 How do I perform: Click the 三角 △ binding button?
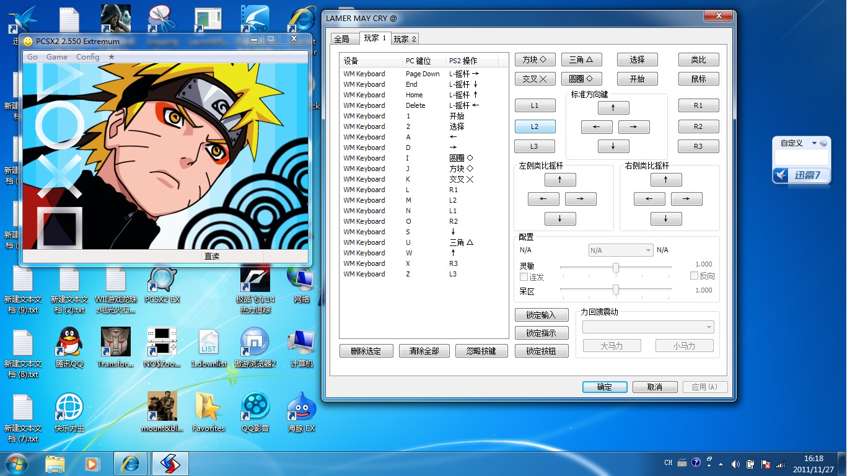coord(581,59)
